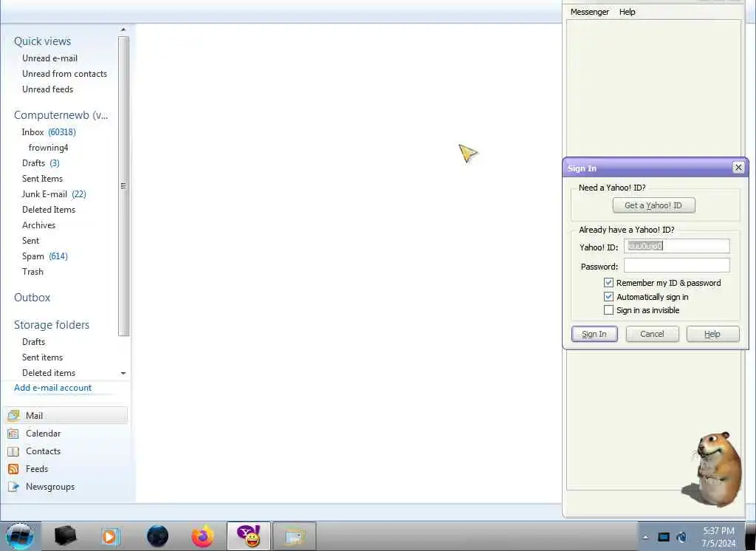Image resolution: width=756 pixels, height=551 pixels.
Task: Switch to the Newsgroups section
Action: (x=66, y=487)
